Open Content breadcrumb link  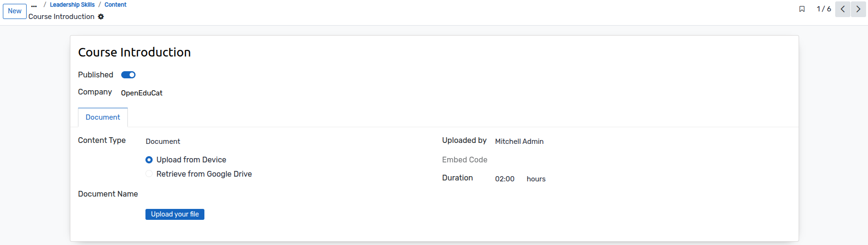point(116,5)
